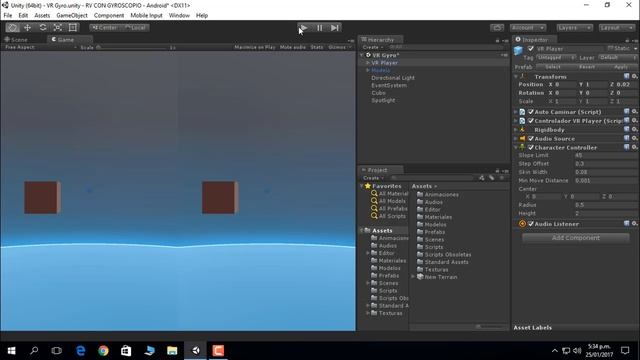Open the Project Create dropdown
Viewport: 640px width, 360px height.
(373, 178)
